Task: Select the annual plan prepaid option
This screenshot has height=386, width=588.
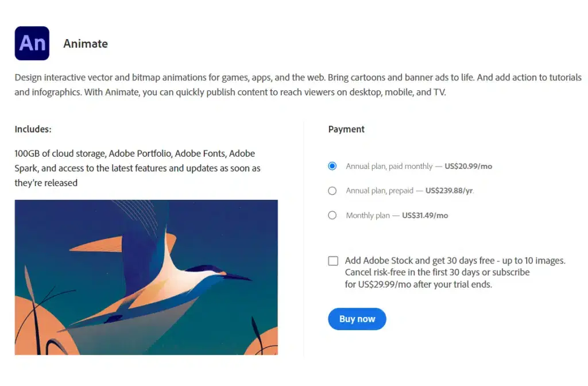Action: (x=332, y=190)
